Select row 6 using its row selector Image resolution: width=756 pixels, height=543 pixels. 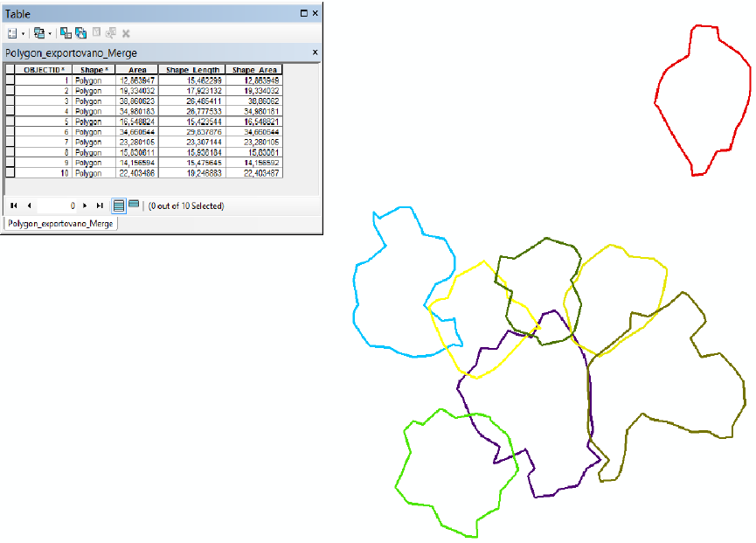[10, 132]
